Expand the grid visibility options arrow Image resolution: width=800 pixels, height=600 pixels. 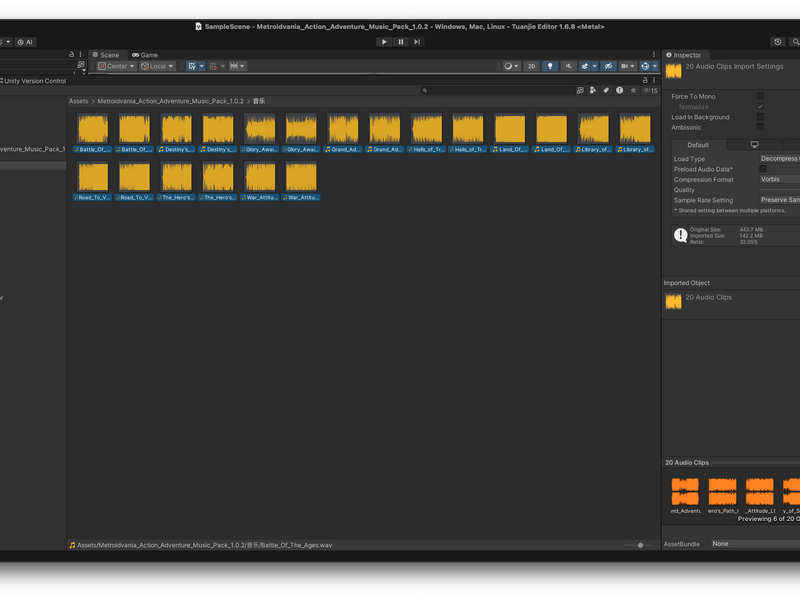point(202,66)
